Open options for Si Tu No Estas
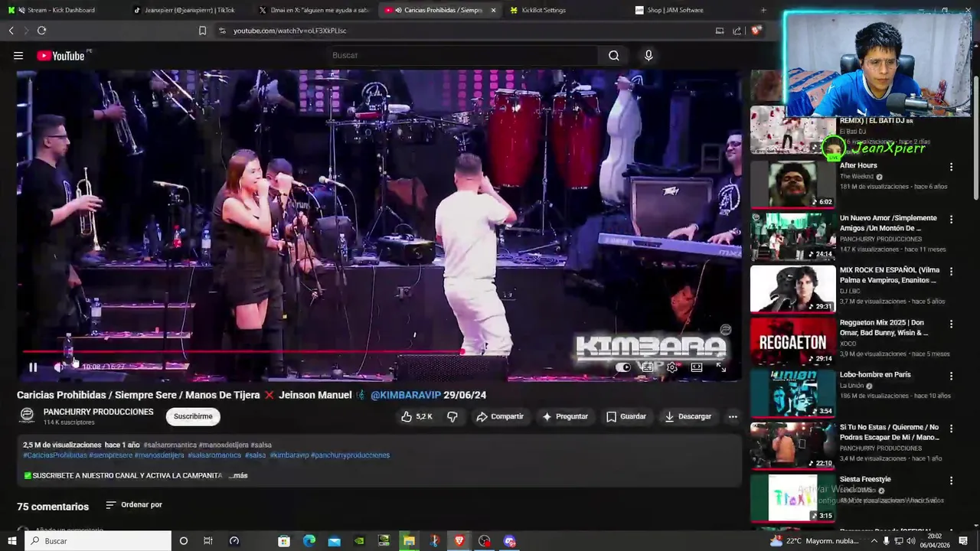The image size is (980, 551). pyautogui.click(x=951, y=429)
